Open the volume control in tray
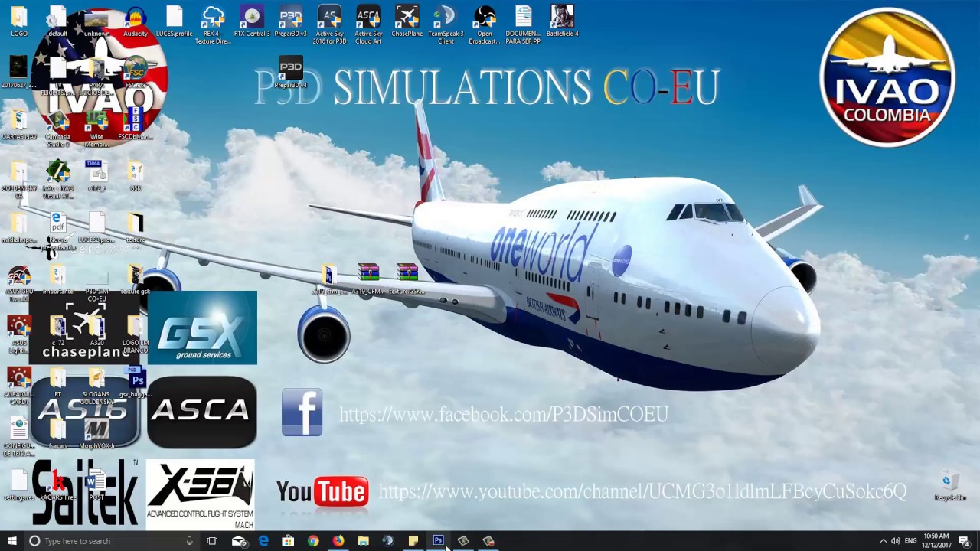 [895, 541]
